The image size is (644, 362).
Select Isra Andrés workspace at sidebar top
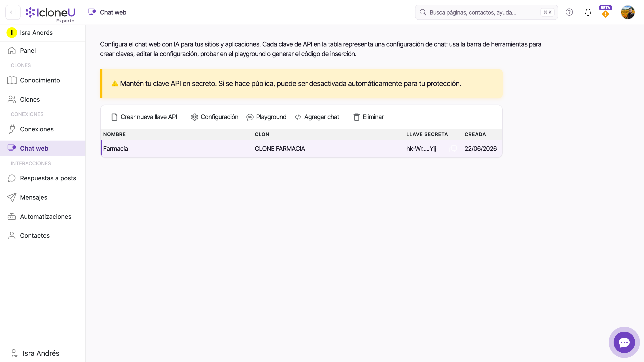tap(43, 33)
